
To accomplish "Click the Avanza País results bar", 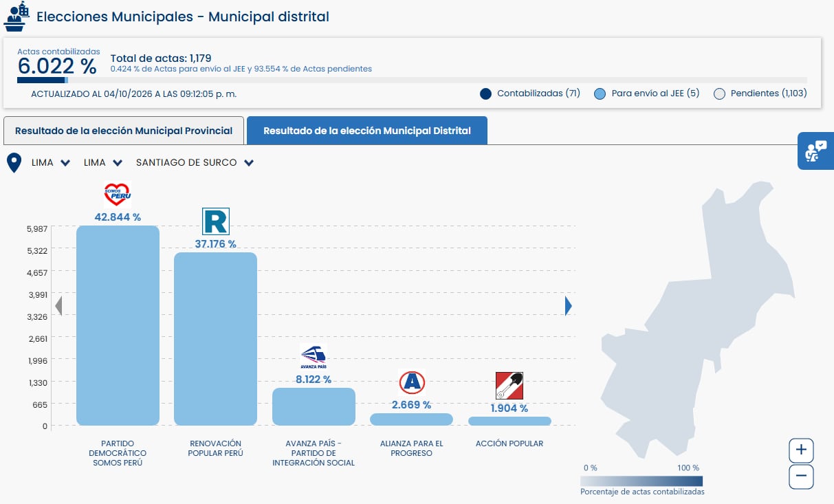I will point(314,406).
